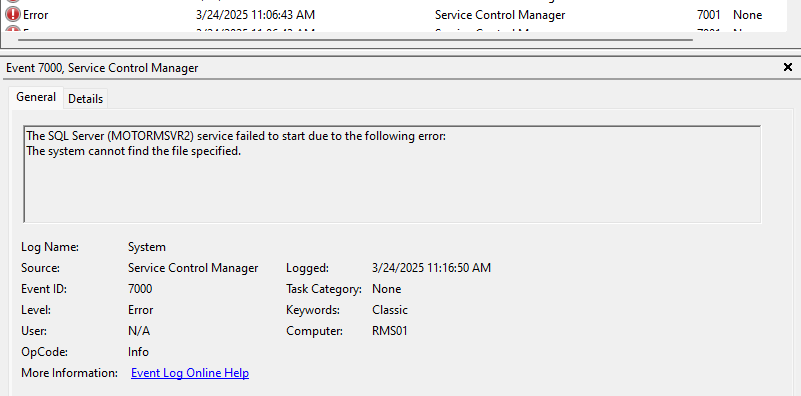The image size is (801, 396).
Task: Click the red error icon in the first event row
Action: 12,15
